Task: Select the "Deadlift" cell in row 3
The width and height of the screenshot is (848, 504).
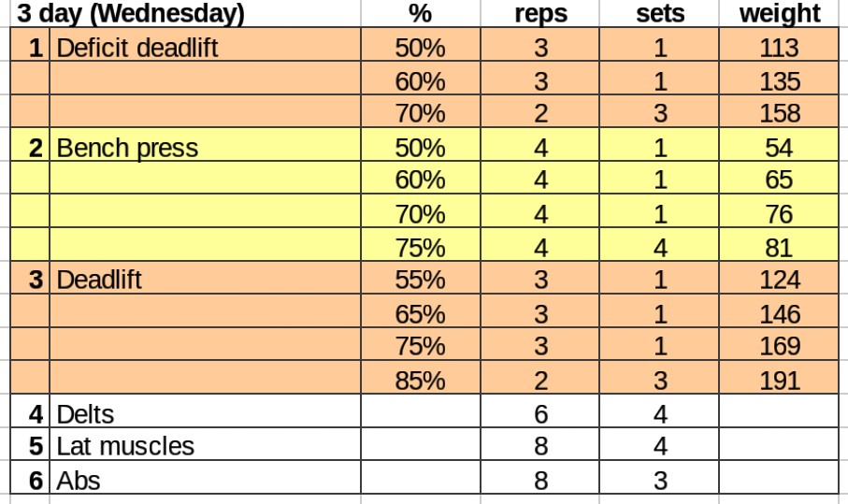Action: coord(99,280)
